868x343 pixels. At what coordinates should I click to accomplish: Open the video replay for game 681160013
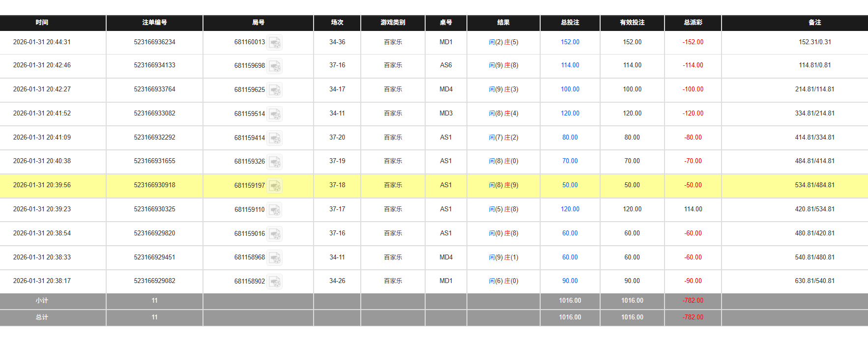[x=275, y=42]
